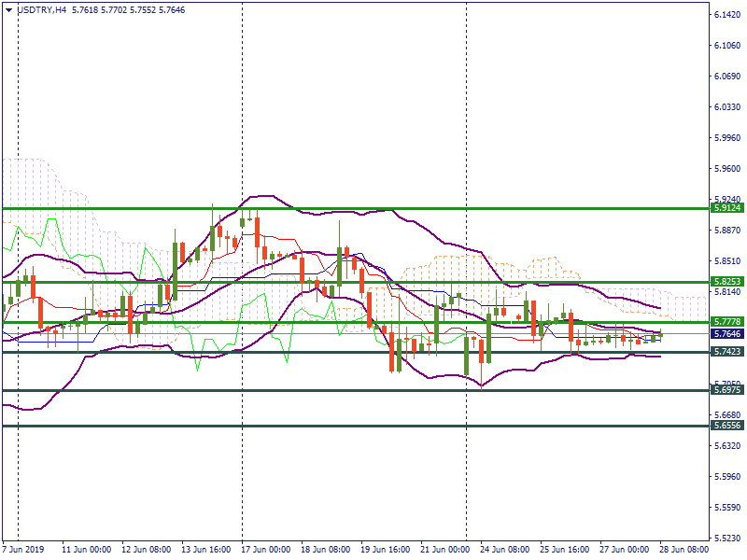Click the 5.7778 level price tag
The width and height of the screenshot is (747, 560).
click(x=726, y=321)
